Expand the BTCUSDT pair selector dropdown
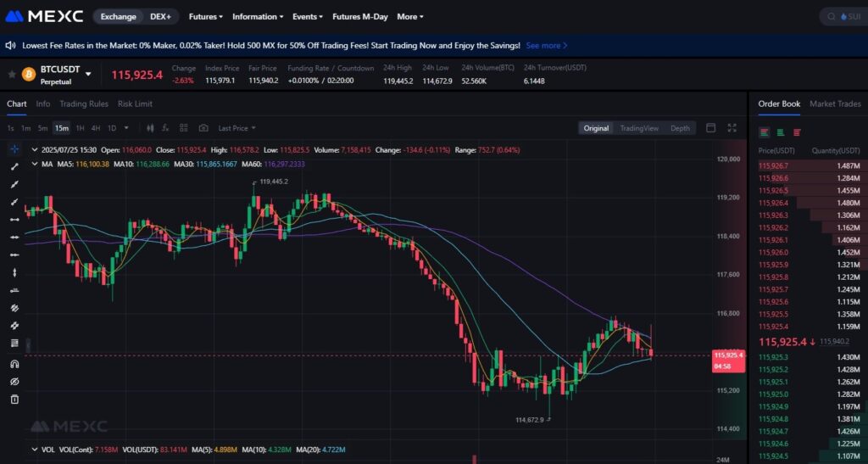 [x=88, y=74]
